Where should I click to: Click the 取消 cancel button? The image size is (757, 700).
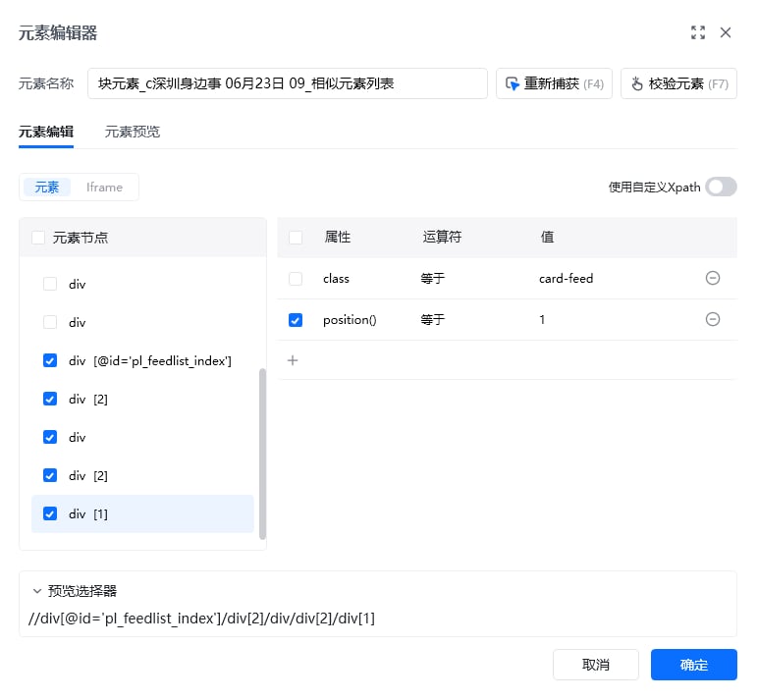[x=596, y=665]
